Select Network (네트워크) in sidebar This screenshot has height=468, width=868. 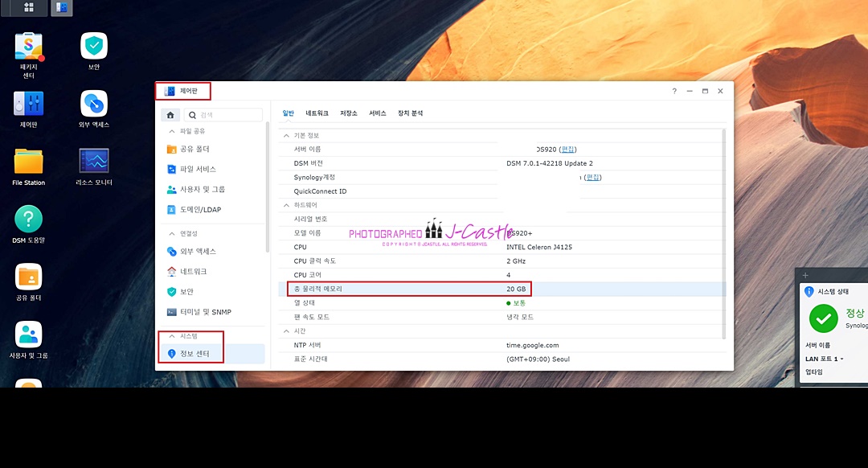(211, 271)
